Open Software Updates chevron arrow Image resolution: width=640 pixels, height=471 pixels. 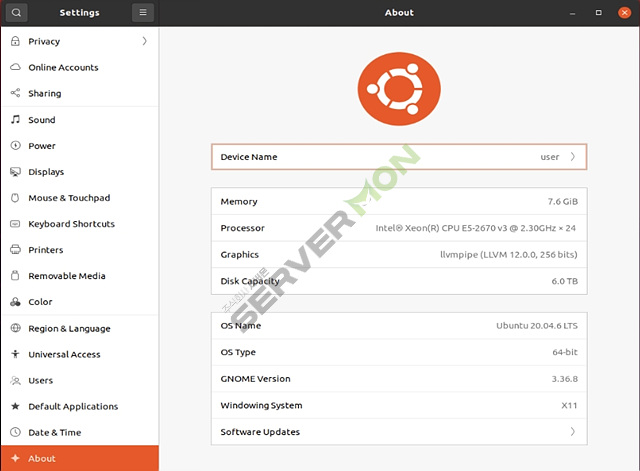pos(573,431)
